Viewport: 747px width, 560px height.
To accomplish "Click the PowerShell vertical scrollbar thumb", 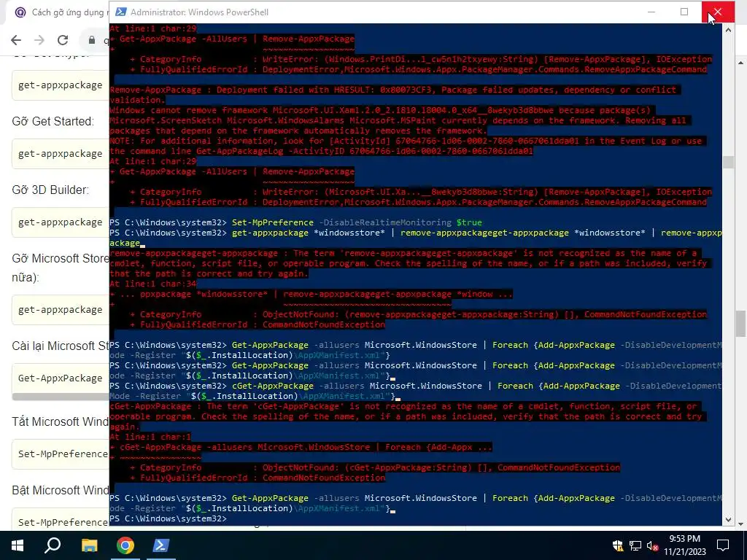I will (728, 163).
